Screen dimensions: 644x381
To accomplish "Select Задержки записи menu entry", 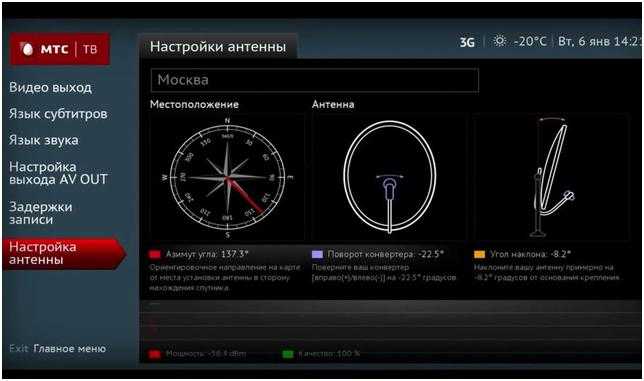I will 41,213.
